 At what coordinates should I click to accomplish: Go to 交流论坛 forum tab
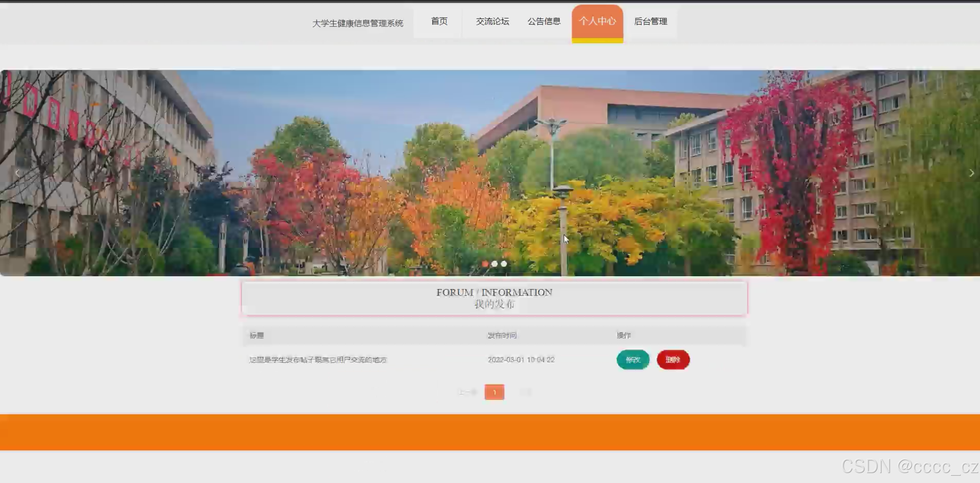pos(492,21)
